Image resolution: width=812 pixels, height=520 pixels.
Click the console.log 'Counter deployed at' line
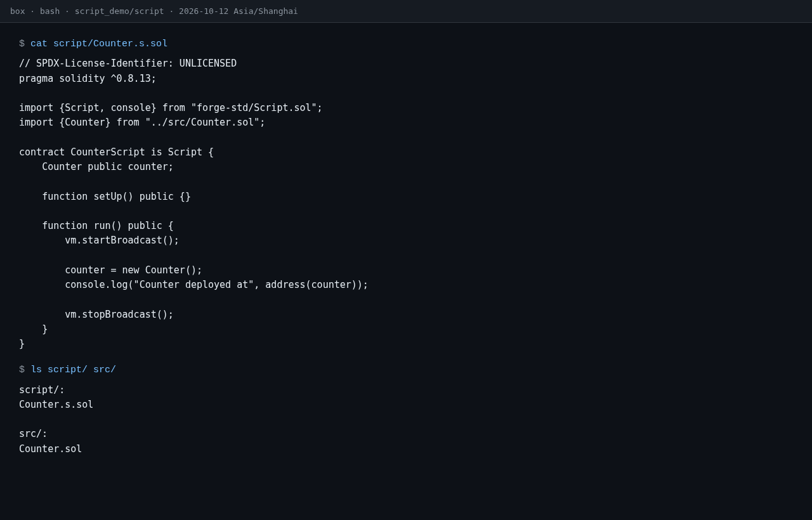[x=216, y=285]
